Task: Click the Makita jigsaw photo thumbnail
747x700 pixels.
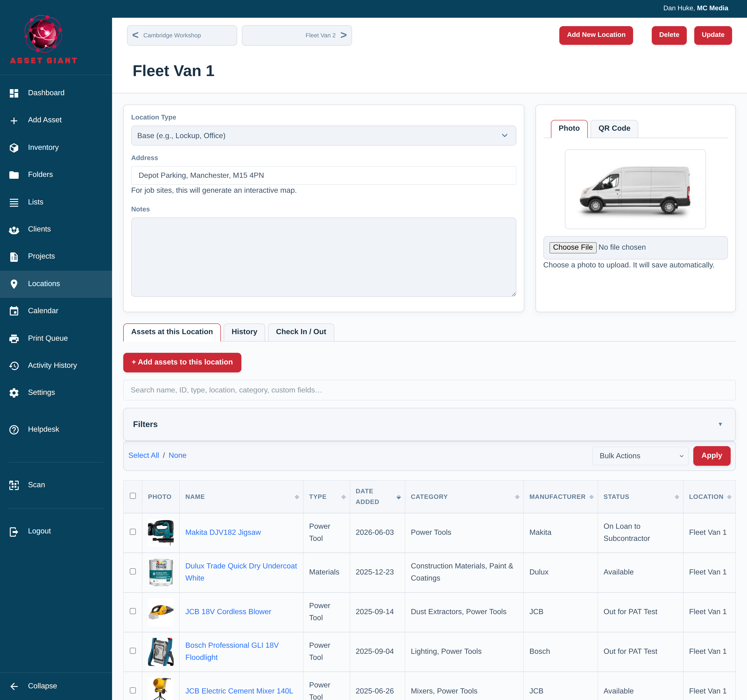Action: [161, 532]
